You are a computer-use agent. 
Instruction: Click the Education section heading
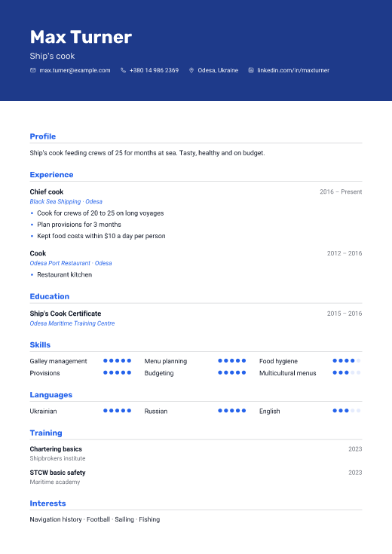point(50,296)
